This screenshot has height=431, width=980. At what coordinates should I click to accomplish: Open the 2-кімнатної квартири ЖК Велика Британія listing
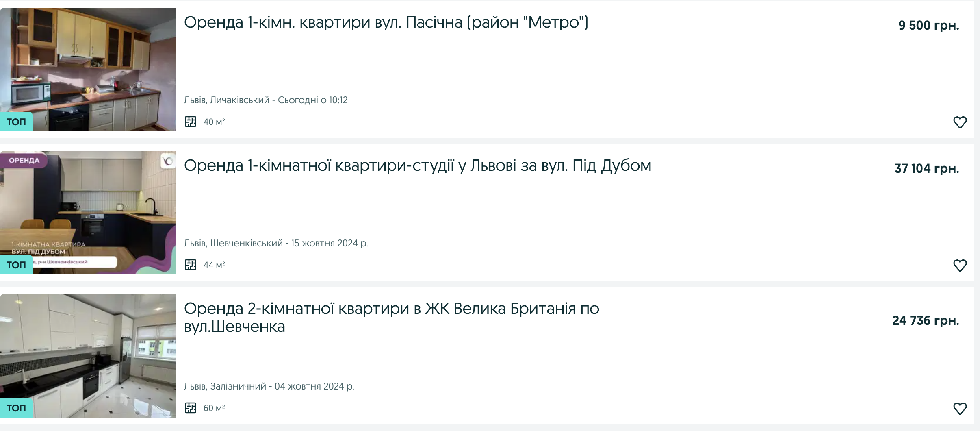(x=392, y=317)
